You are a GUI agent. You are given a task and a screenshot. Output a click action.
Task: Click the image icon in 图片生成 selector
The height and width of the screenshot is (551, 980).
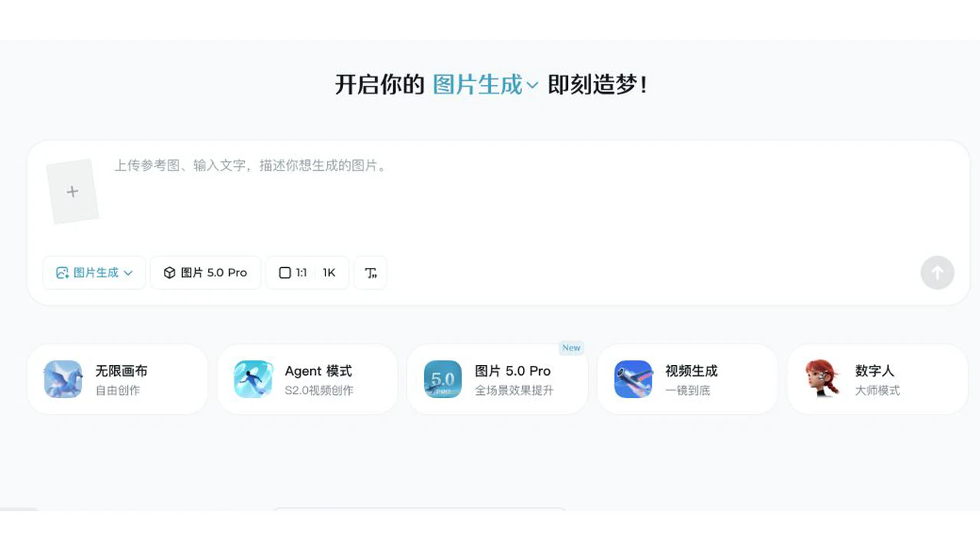pos(62,272)
